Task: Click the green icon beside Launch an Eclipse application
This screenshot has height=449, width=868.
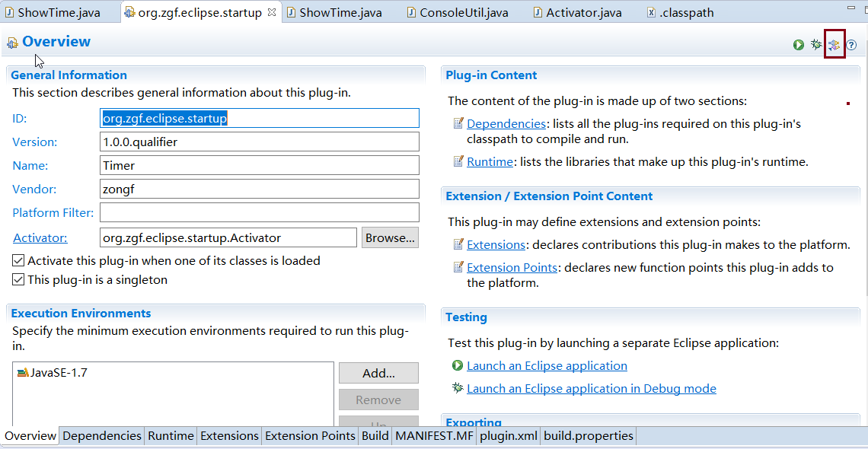Action: [x=457, y=366]
